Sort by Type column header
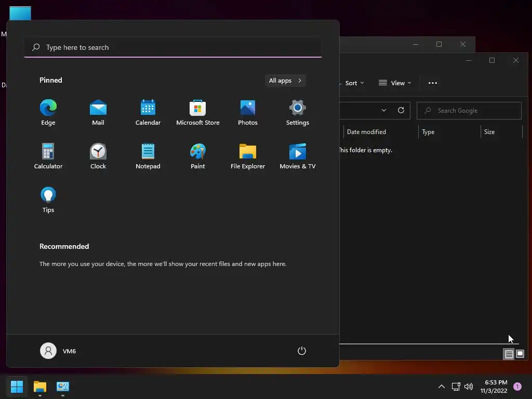 pyautogui.click(x=449, y=132)
